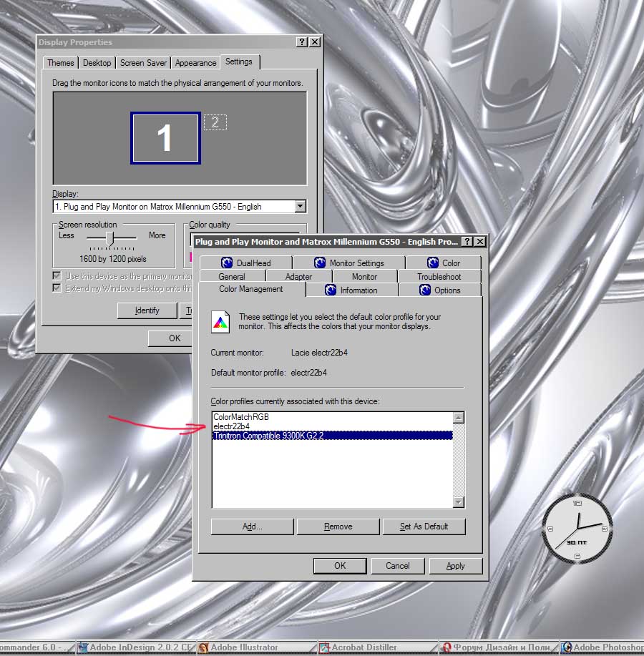The image size is (644, 656).
Task: Open Desktop tab in Display Properties
Action: 97,63
